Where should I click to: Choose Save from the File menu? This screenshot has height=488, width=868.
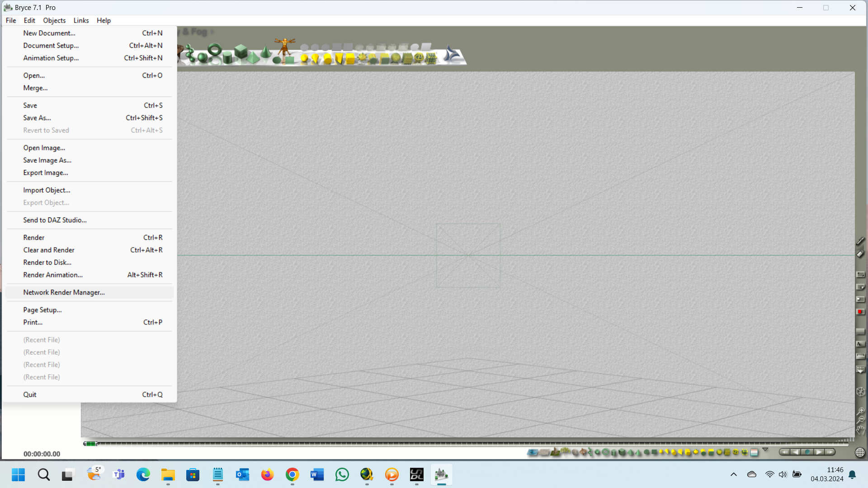pyautogui.click(x=90, y=105)
